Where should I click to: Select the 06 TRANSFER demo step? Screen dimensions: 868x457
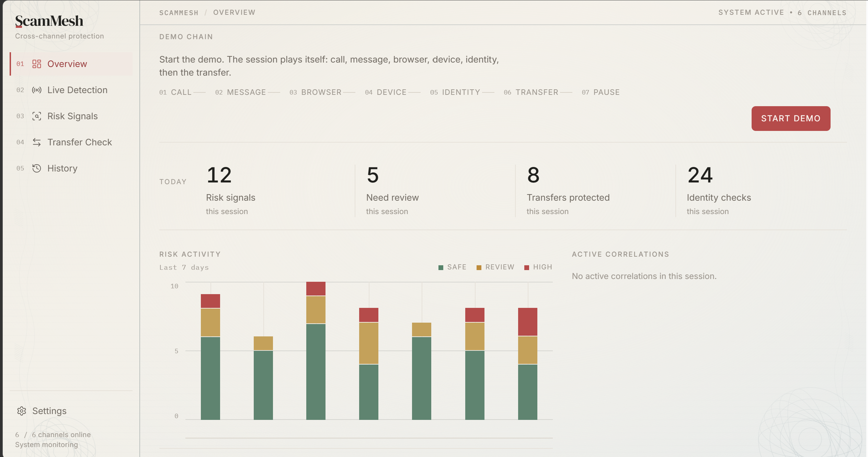[x=531, y=92]
